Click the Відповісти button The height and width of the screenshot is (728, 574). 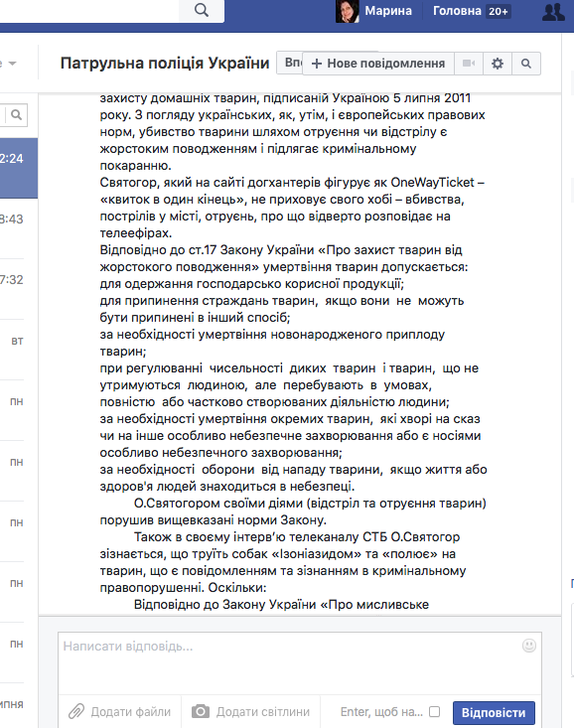tap(494, 713)
